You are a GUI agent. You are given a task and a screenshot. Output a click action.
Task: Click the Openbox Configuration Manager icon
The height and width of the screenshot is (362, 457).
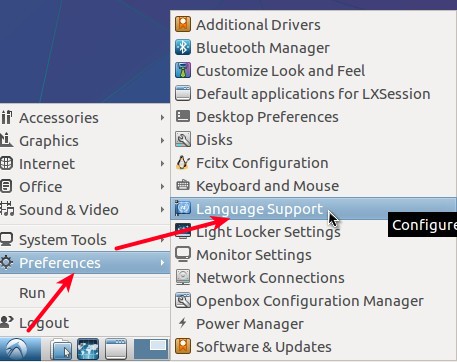point(183,300)
